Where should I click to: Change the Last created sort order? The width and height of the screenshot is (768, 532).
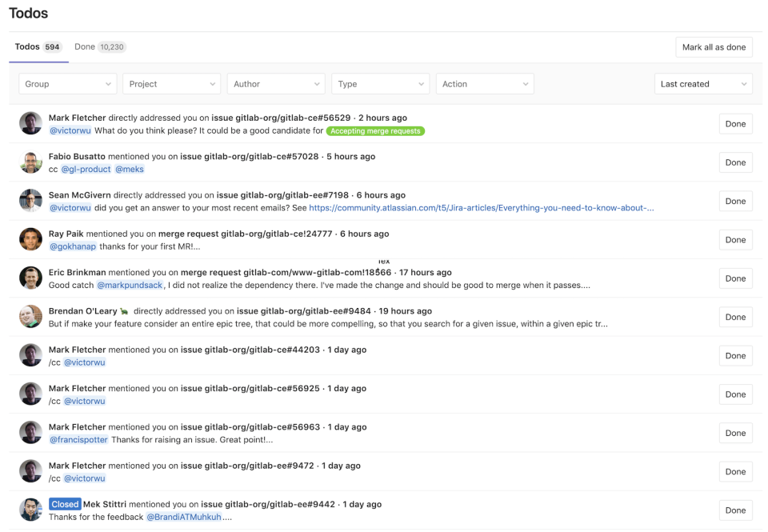point(702,83)
